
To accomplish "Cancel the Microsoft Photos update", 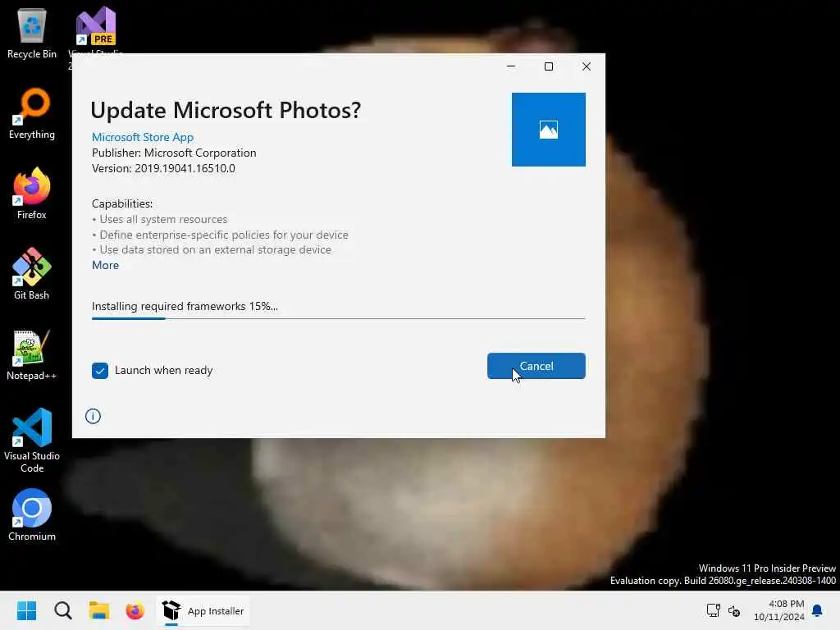I will [536, 366].
